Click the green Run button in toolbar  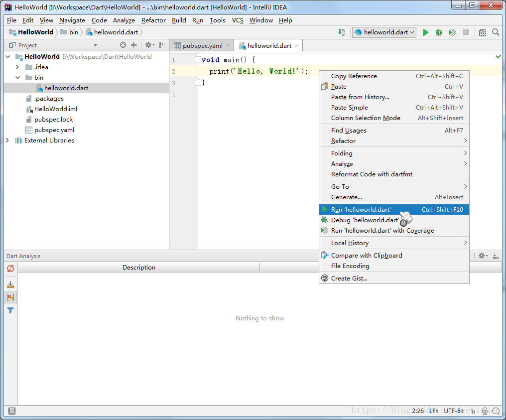click(426, 32)
